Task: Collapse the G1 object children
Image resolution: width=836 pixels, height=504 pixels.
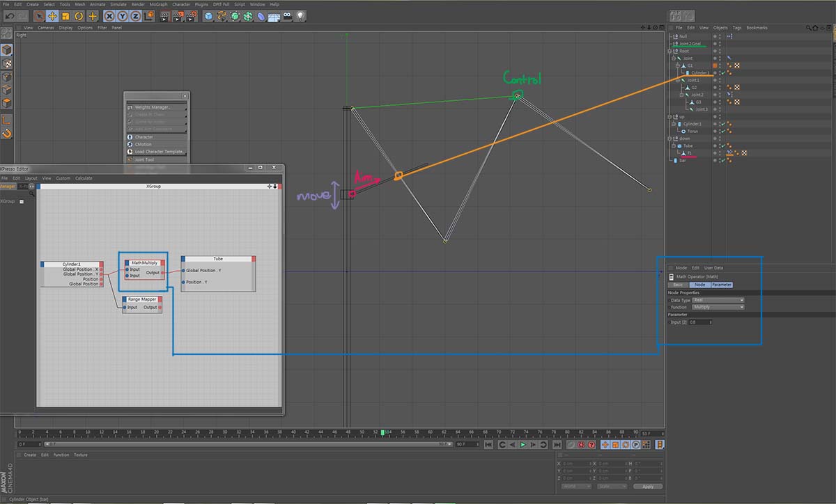Action: 677,65
